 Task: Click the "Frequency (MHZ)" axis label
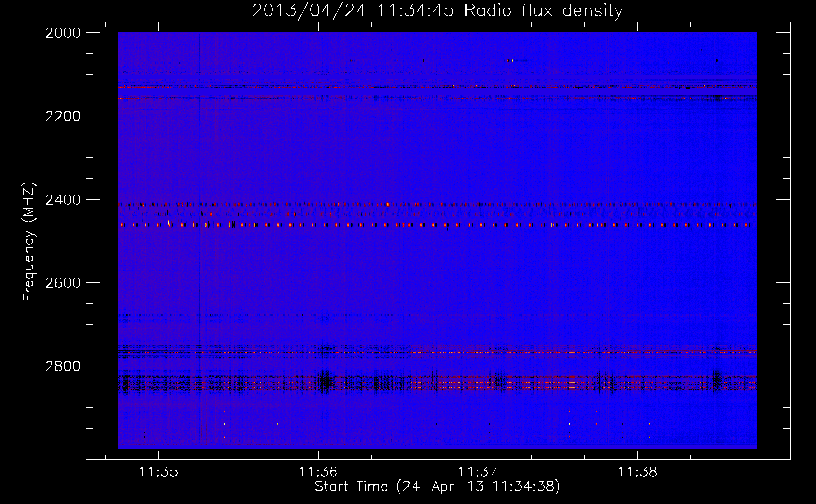coord(29,242)
